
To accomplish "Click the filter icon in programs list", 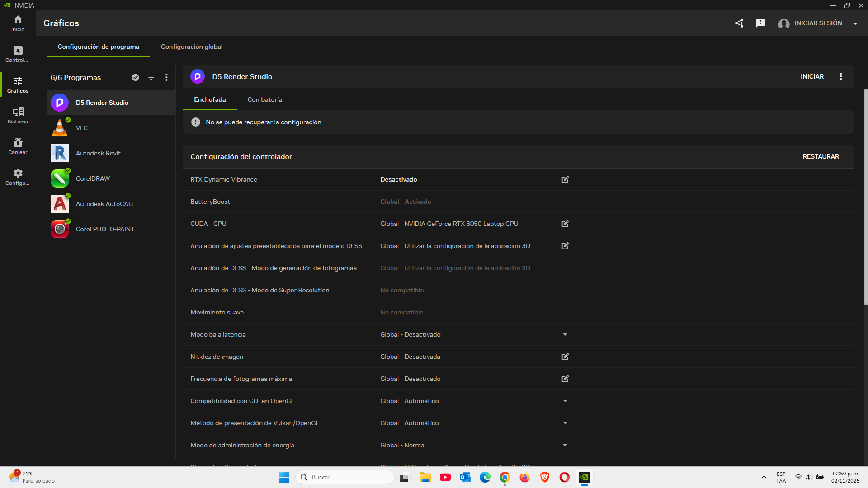I will (x=151, y=77).
